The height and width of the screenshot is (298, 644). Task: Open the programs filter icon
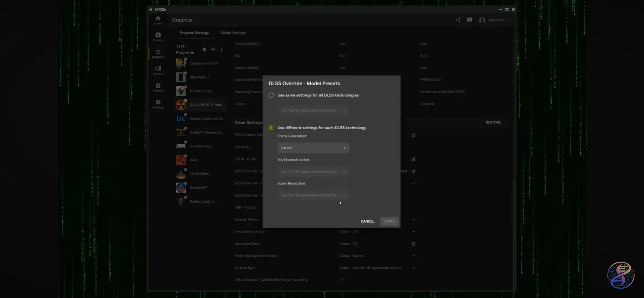tap(213, 49)
